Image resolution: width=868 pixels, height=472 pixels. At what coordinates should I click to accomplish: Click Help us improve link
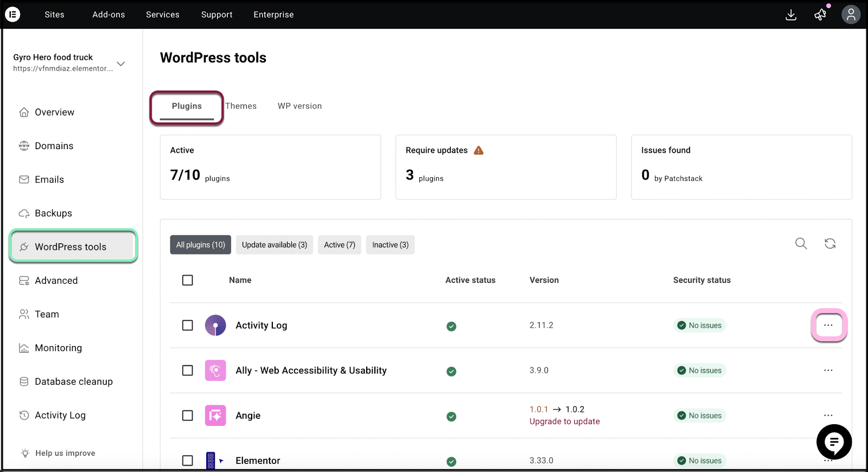[x=65, y=453]
